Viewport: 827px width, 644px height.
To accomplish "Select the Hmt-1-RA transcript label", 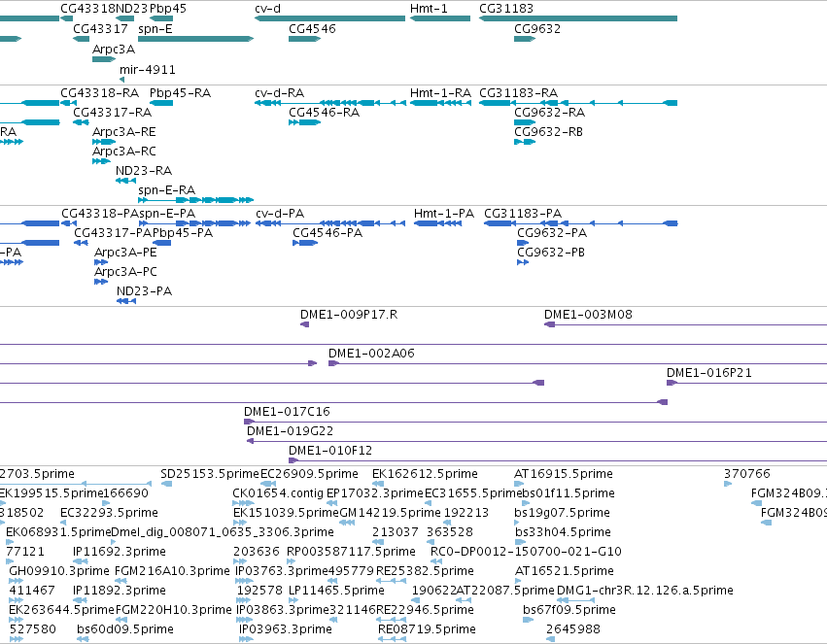I will 440,92.
